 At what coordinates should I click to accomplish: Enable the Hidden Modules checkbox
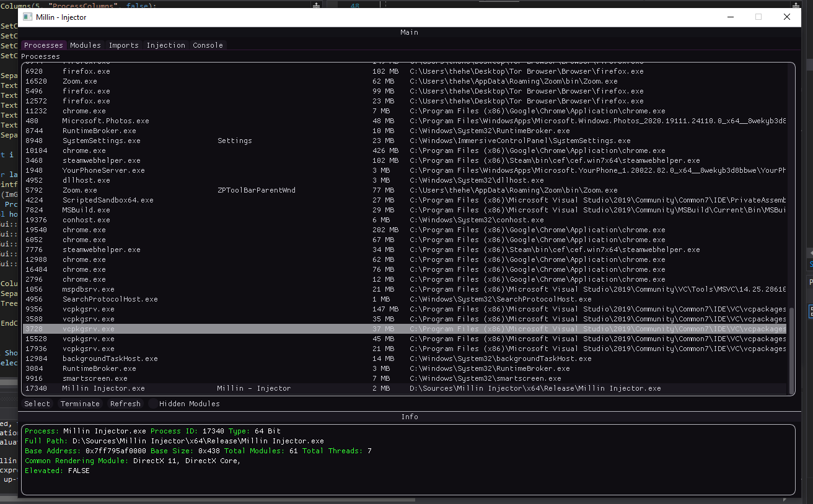pyautogui.click(x=153, y=404)
